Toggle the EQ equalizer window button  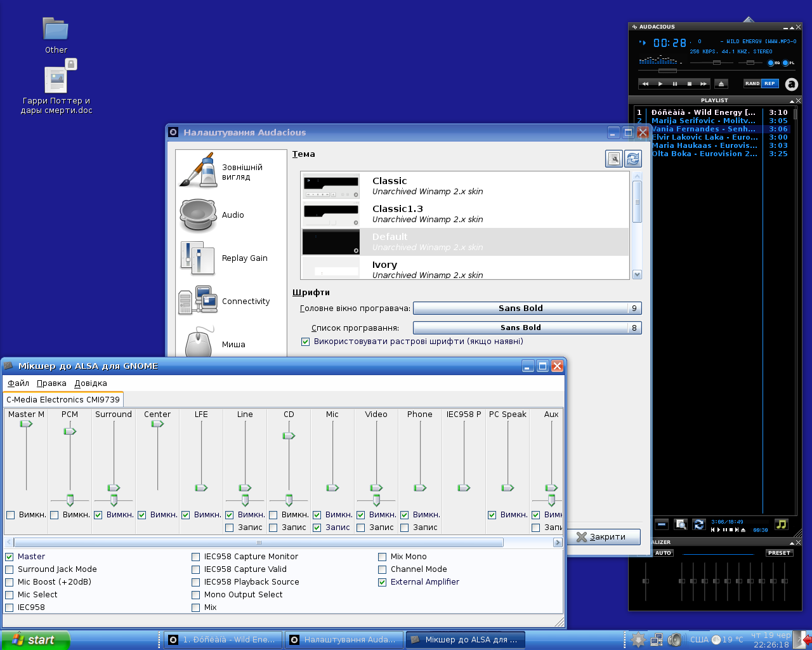[x=774, y=63]
